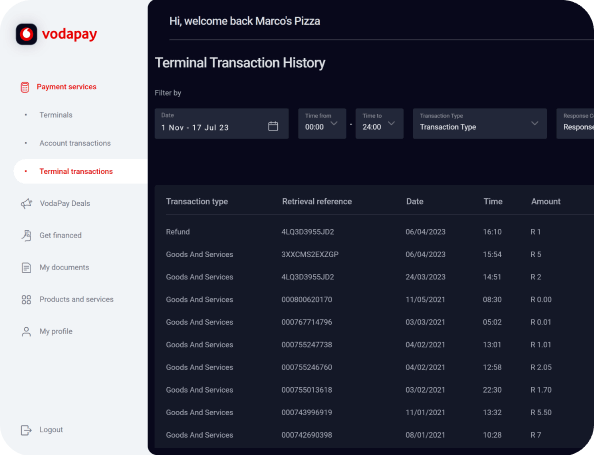Click the Time column header
Viewport: 594px width, 456px height.
tap(493, 201)
